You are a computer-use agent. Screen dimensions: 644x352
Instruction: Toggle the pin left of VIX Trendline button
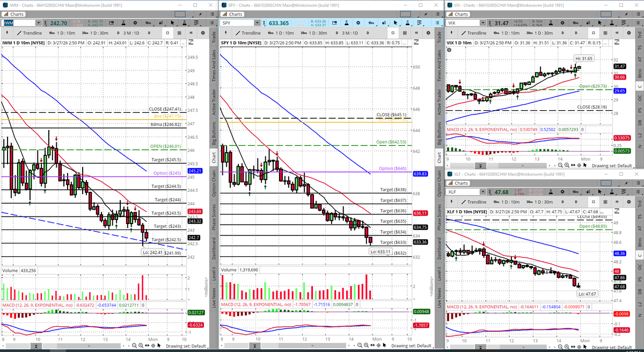[451, 33]
